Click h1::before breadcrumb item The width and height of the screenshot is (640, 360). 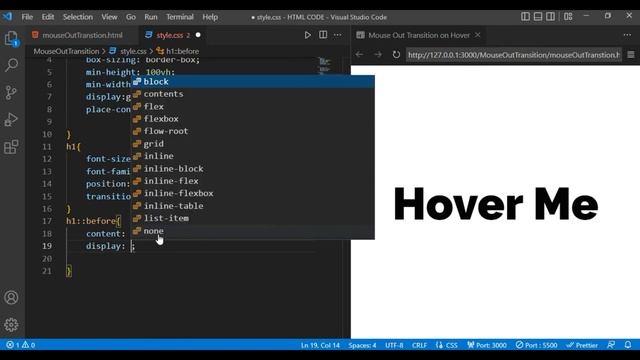tap(182, 51)
